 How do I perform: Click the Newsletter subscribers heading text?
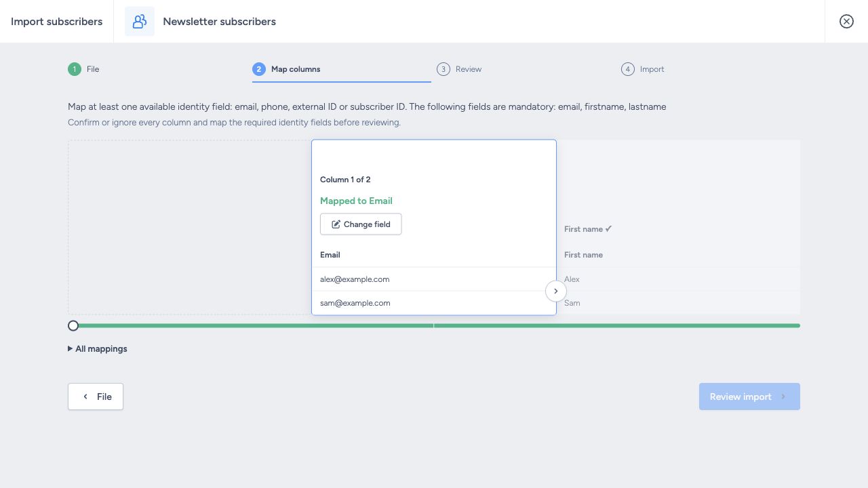coord(220,22)
